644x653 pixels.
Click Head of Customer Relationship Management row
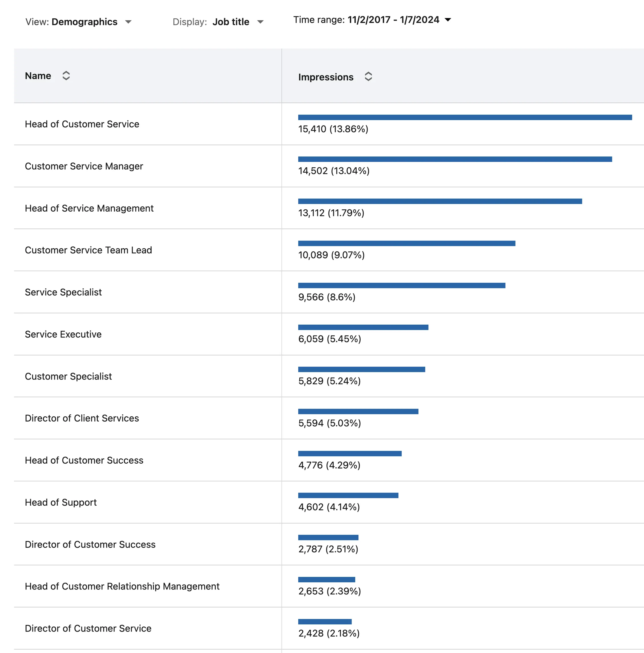click(x=122, y=586)
